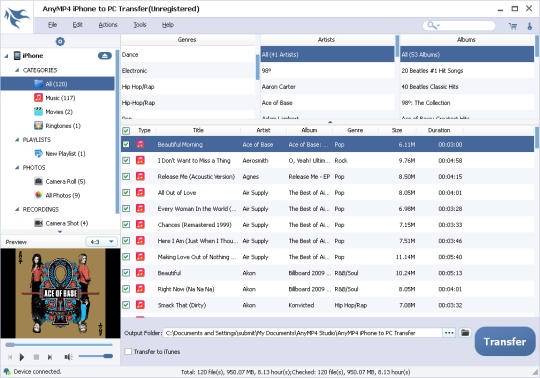The width and height of the screenshot is (540, 378).
Task: Click the music icon of Release Me row
Action: pyautogui.click(x=140, y=176)
